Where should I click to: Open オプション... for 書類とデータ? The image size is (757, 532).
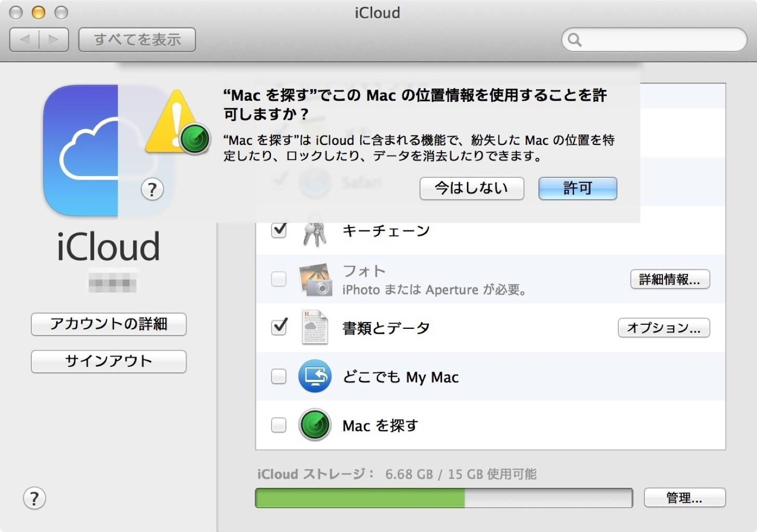click(x=663, y=328)
